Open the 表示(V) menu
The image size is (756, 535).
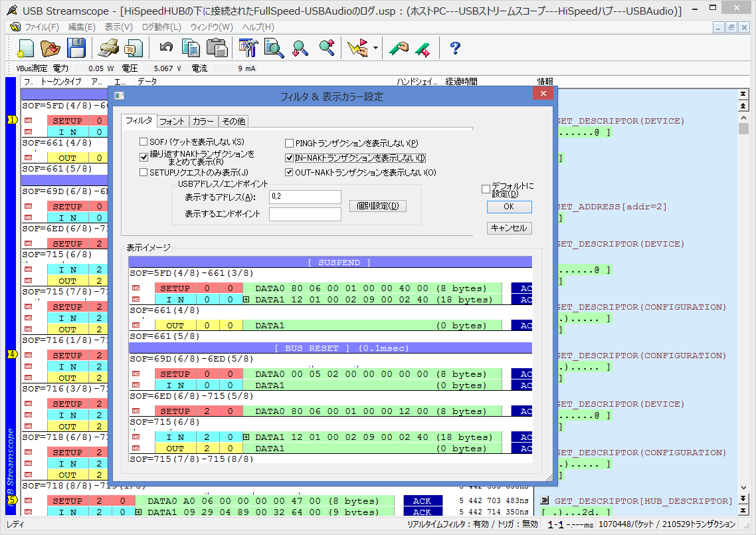coord(119,27)
